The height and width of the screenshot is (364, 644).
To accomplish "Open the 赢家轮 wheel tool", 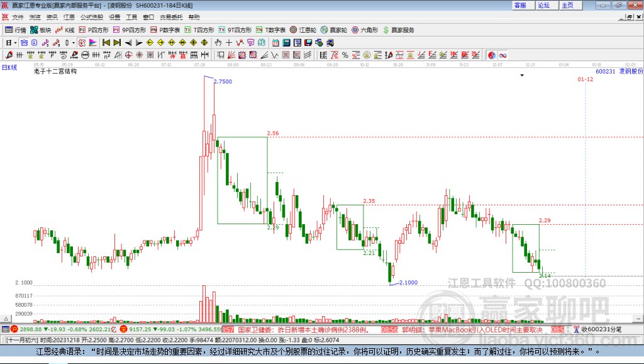I will pos(334,30).
